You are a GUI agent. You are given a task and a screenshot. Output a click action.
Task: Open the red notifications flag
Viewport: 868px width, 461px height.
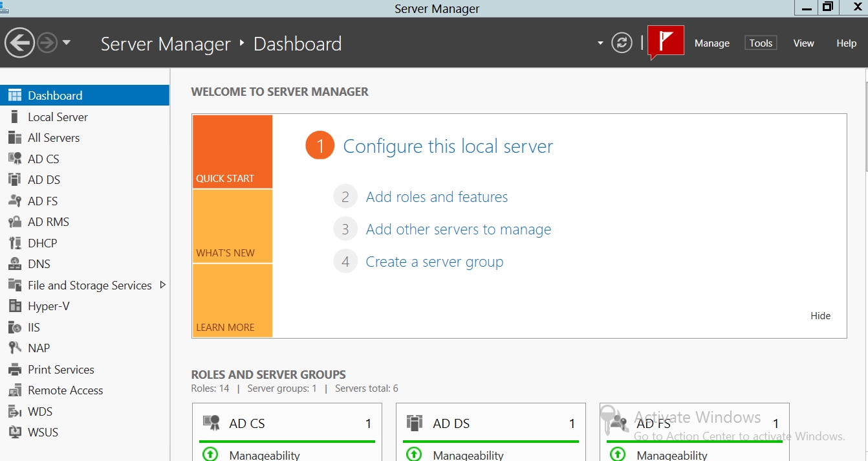point(666,43)
